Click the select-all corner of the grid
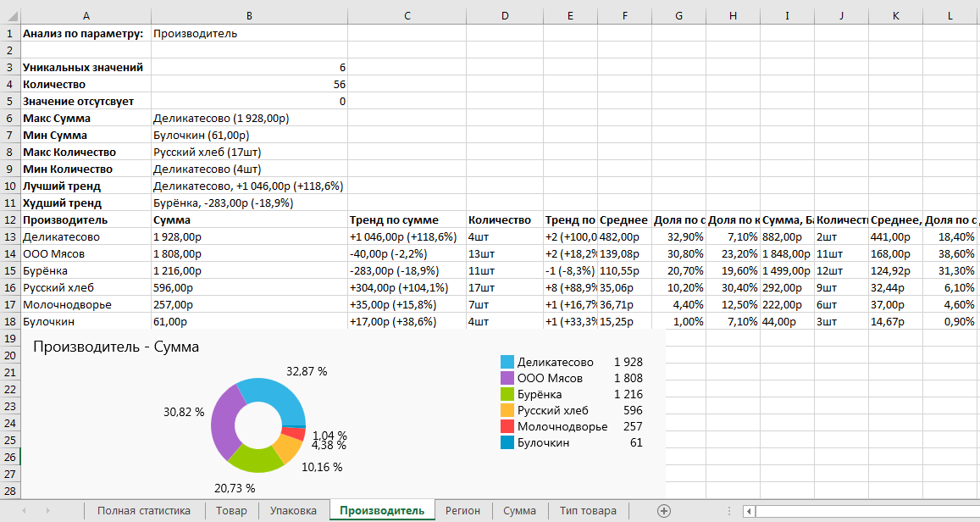 pos(10,15)
